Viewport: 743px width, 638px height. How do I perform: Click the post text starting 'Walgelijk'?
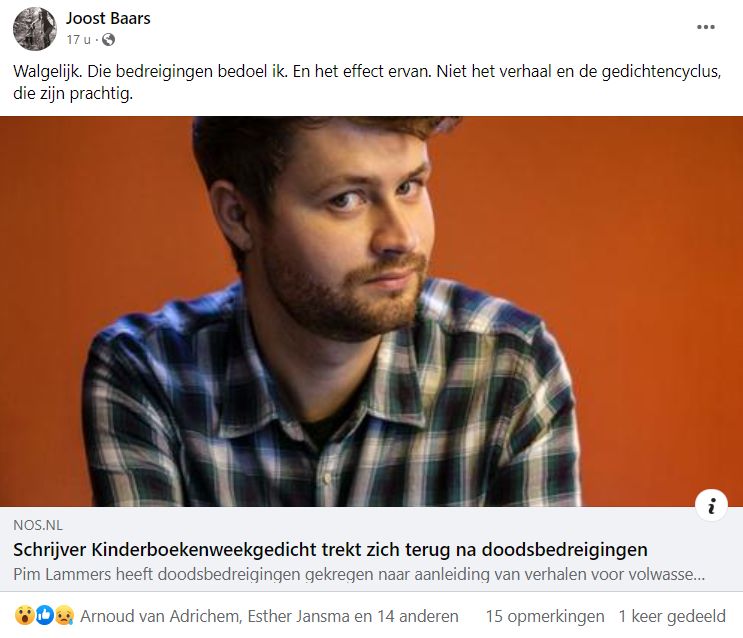coord(367,82)
